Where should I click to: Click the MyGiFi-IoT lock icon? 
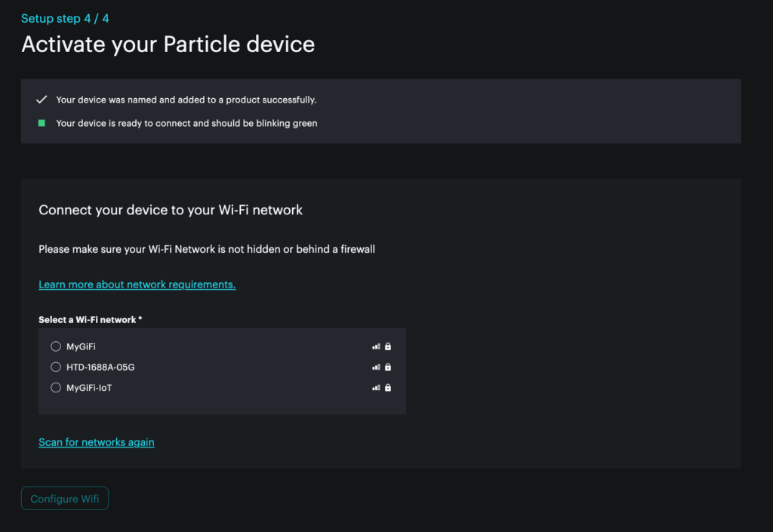tap(388, 388)
